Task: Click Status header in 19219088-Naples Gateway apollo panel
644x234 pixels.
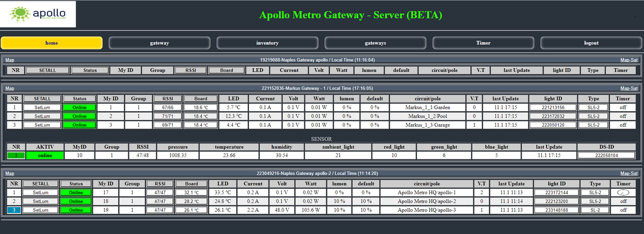Action: click(x=90, y=70)
